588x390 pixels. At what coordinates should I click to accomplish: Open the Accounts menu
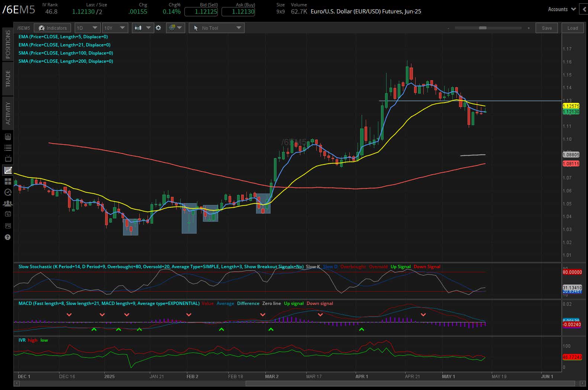click(562, 9)
